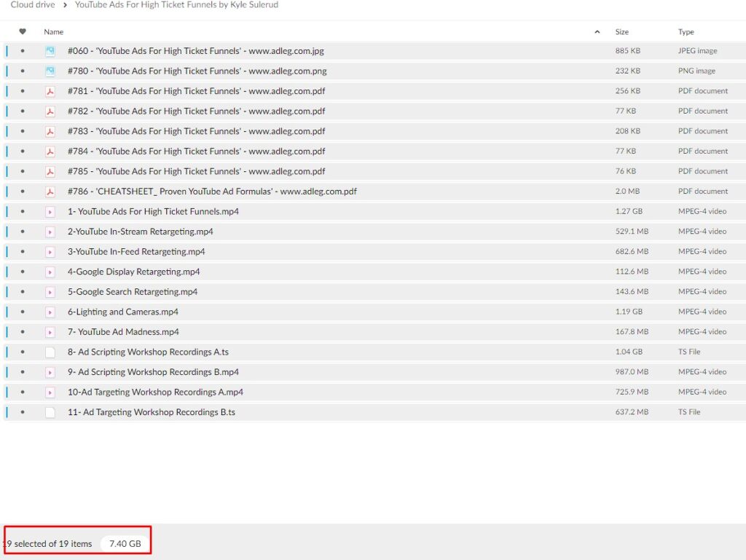Click the video icon beside 6-Lighting and Cameras.mp4
The height and width of the screenshot is (560, 746).
pyautogui.click(x=50, y=311)
